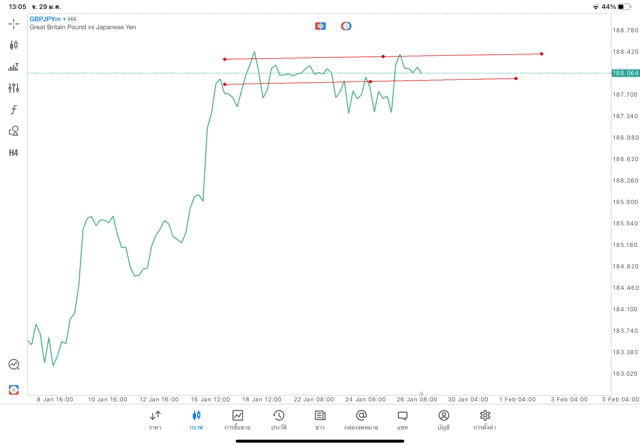This screenshot has height=447, width=640.
Task: Open the ข่าว news tab
Action: pos(320,419)
